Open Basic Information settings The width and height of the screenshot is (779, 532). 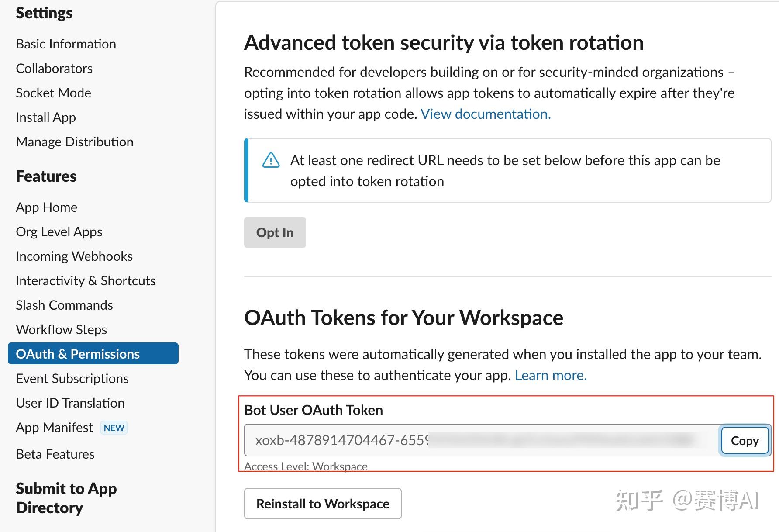66,44
